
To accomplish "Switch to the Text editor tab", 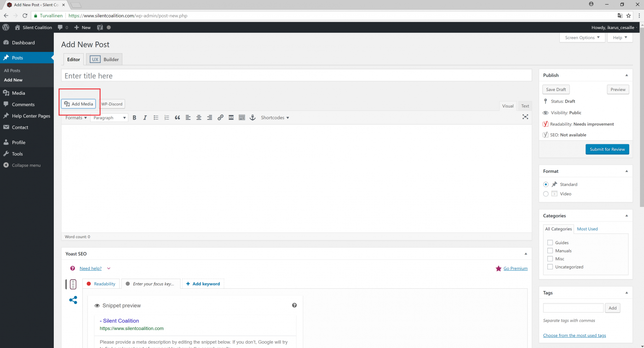I will [525, 106].
